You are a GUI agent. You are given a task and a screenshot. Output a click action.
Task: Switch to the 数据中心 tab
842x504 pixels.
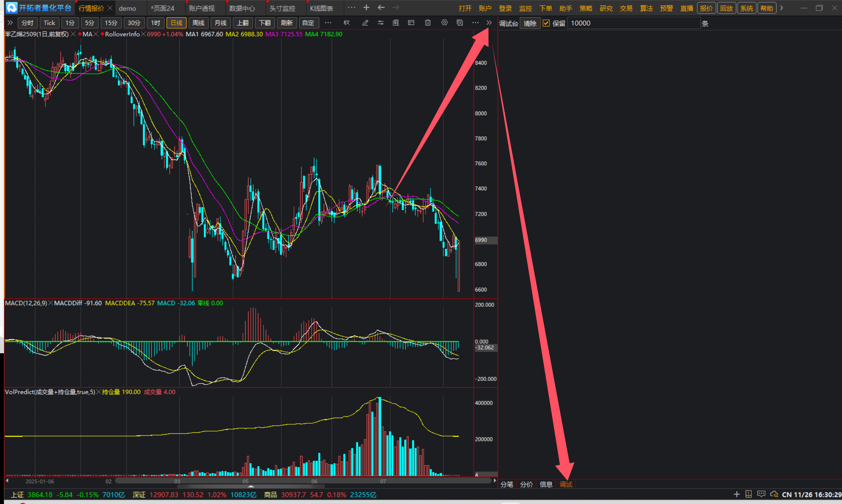pos(242,8)
